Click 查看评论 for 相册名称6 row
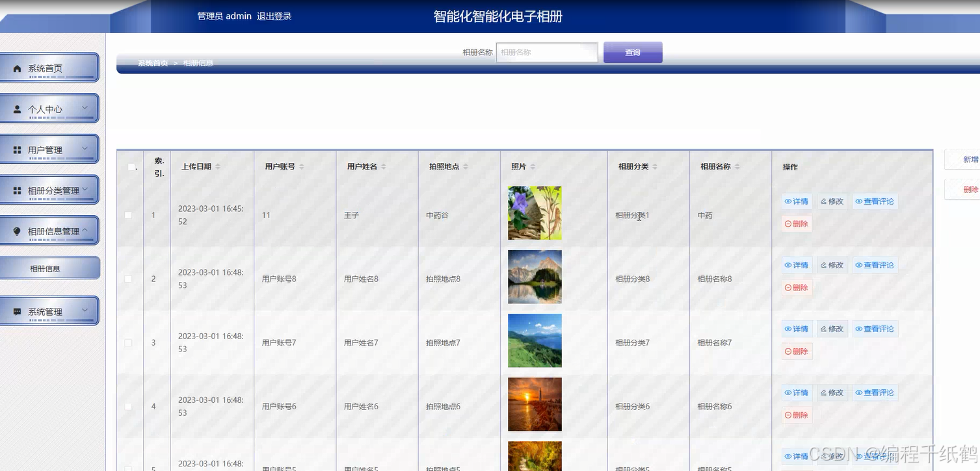The height and width of the screenshot is (471, 980). (x=875, y=392)
